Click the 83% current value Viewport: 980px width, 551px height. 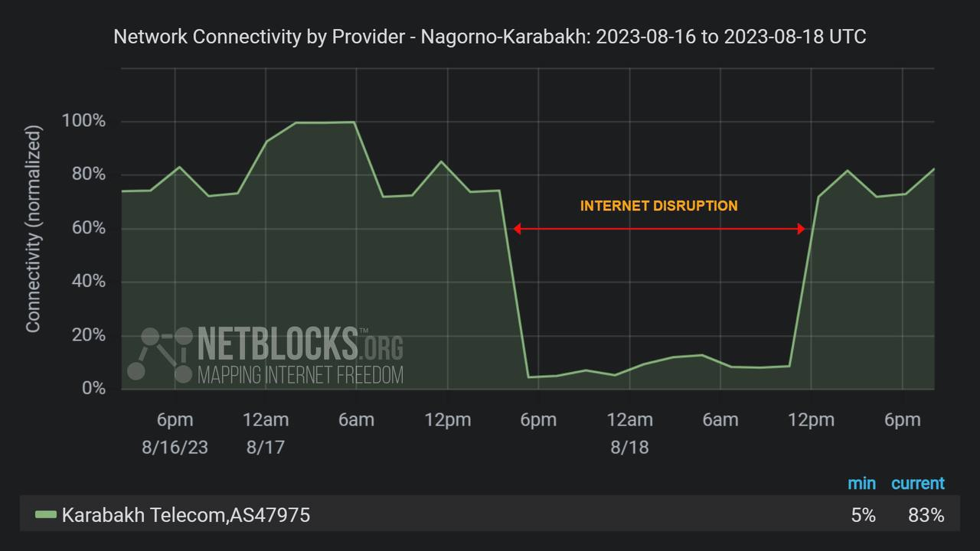(926, 516)
